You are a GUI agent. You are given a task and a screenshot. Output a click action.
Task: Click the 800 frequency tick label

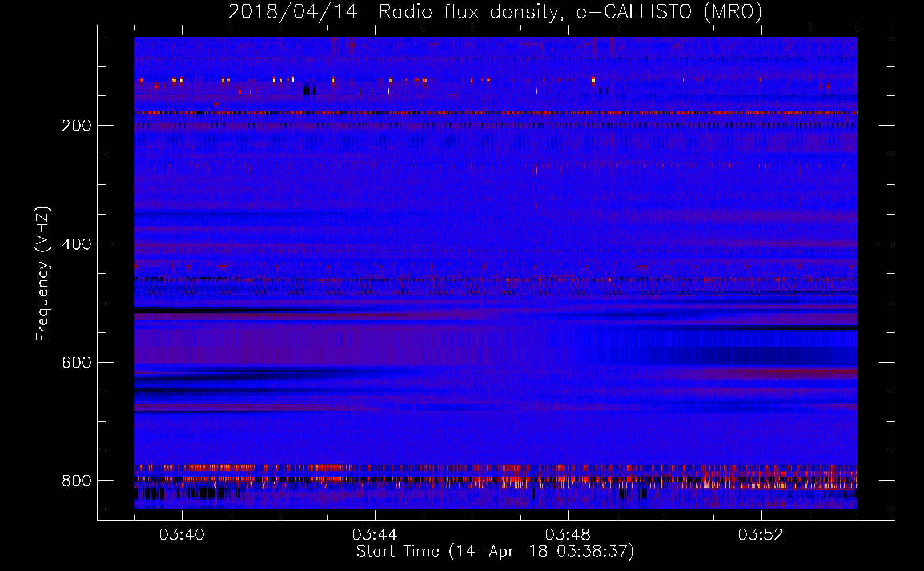(x=77, y=481)
